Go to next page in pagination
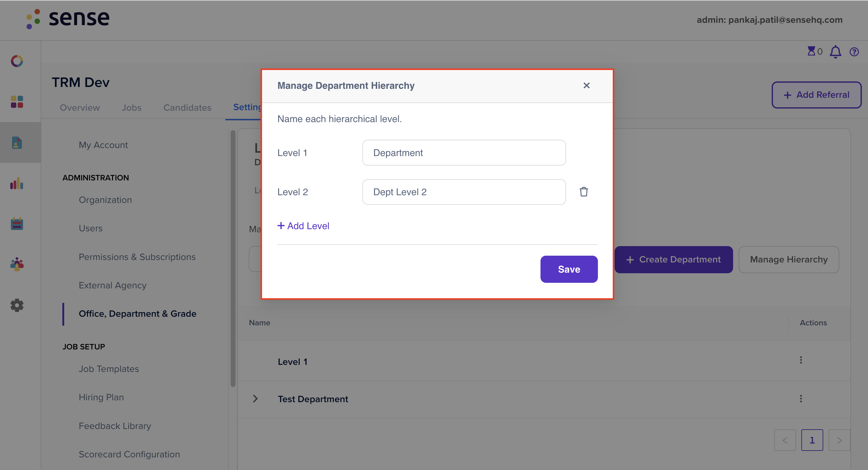868x470 pixels. (839, 440)
